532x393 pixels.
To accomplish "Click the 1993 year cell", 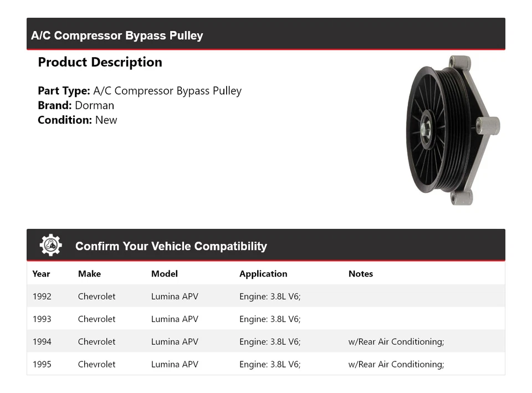I will pos(42,319).
